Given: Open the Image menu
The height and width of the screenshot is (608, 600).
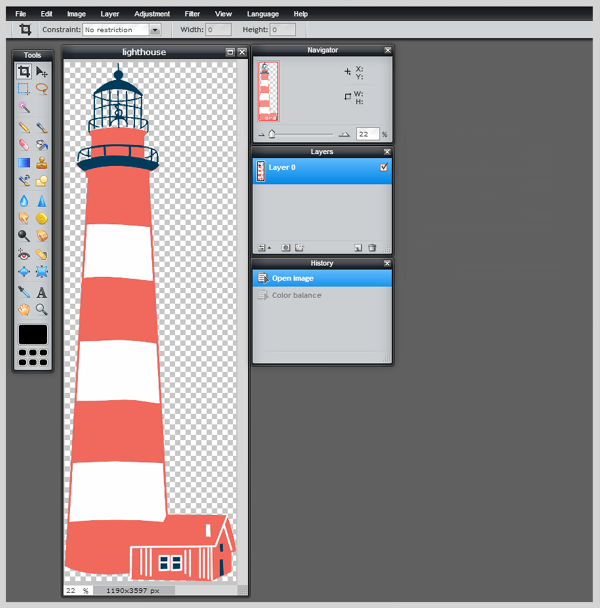Looking at the screenshot, I should pyautogui.click(x=76, y=14).
